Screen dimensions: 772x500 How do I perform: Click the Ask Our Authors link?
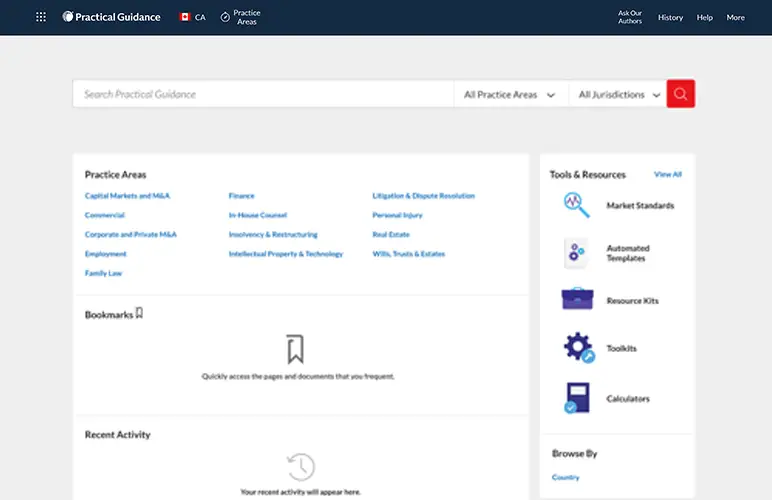pyautogui.click(x=630, y=17)
